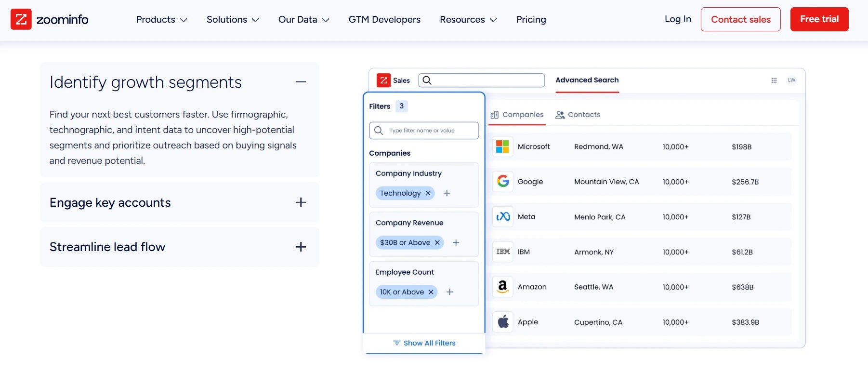
Task: Click the $127B revenue value
Action: click(x=741, y=217)
